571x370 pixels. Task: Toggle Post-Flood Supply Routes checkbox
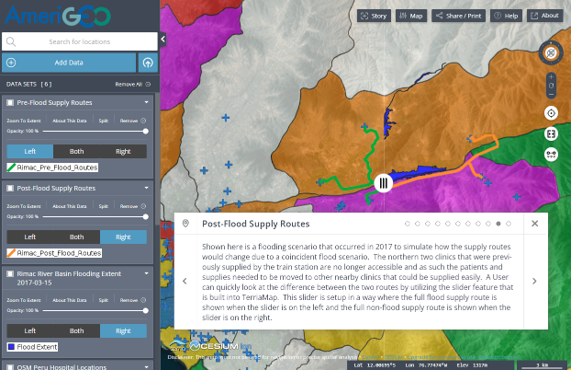tap(10, 188)
